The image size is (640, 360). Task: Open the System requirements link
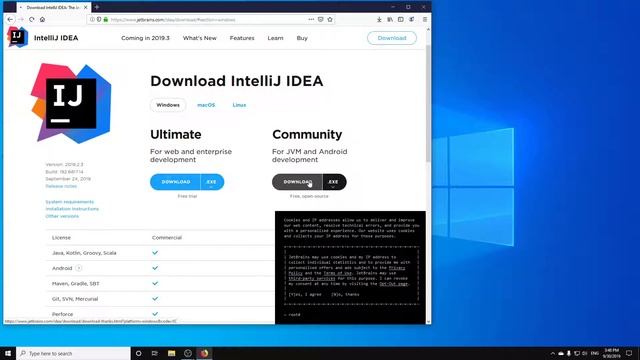click(x=70, y=202)
